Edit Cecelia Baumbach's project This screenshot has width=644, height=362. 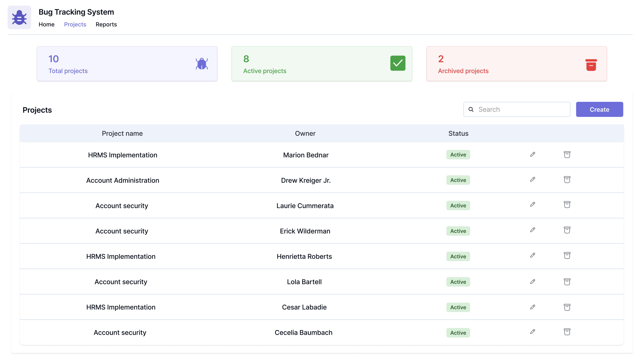pos(533,332)
